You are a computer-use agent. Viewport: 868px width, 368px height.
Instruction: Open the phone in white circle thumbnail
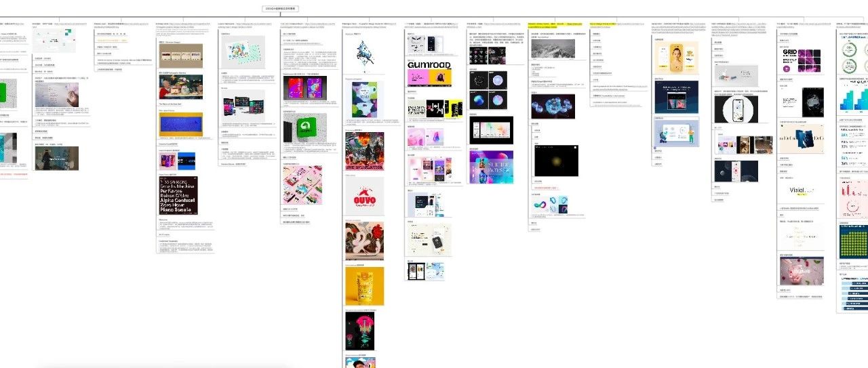[736, 110]
